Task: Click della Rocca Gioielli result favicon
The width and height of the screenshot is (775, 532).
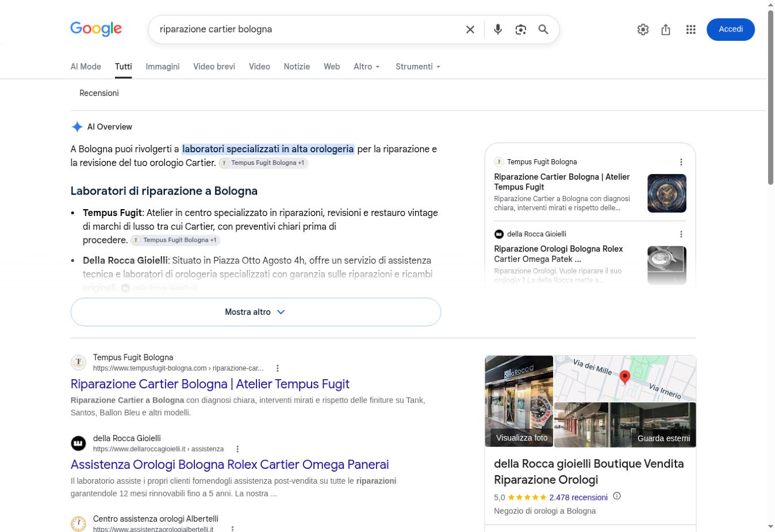Action: (x=78, y=444)
